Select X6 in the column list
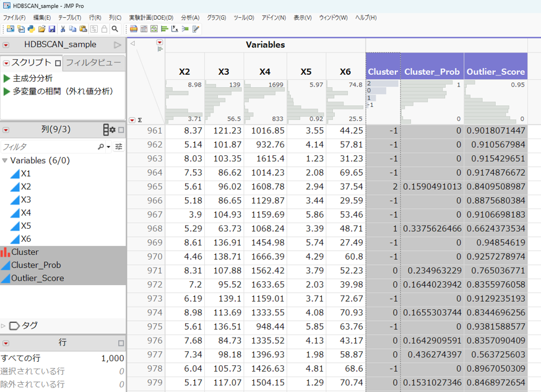Screen dimensions: 541x392 point(26,239)
